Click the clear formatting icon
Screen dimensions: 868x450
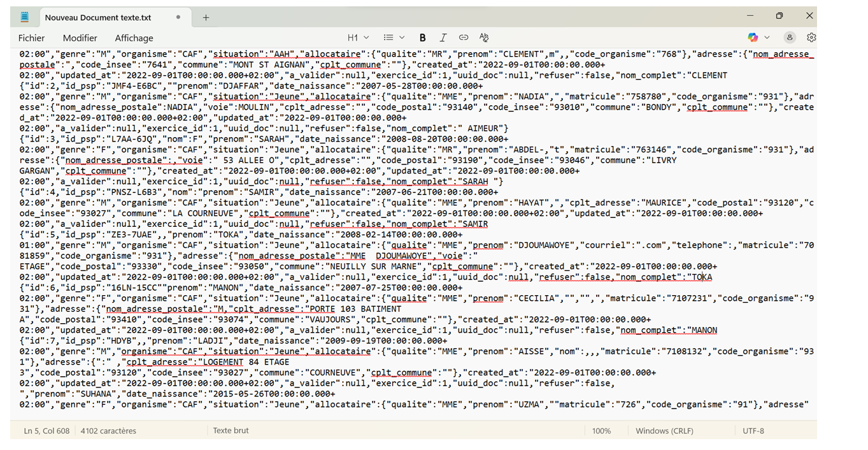tap(484, 38)
